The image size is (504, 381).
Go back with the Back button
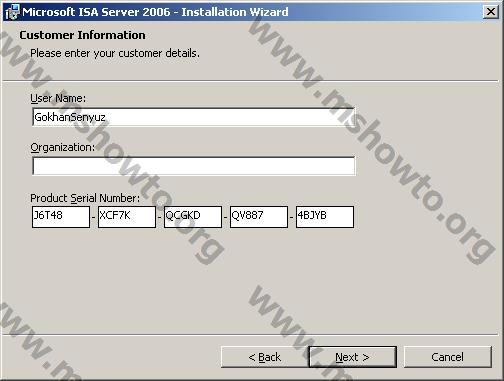click(265, 357)
